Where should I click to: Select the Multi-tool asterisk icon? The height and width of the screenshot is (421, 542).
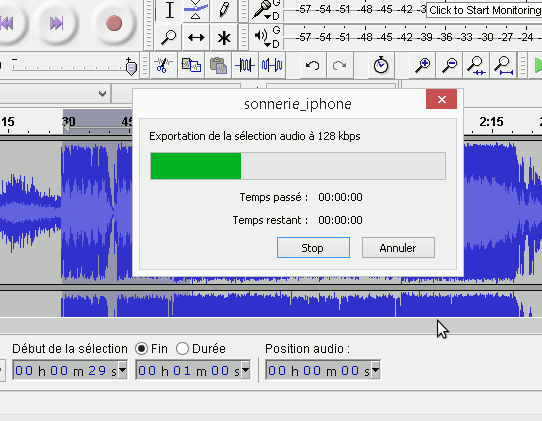click(x=224, y=37)
